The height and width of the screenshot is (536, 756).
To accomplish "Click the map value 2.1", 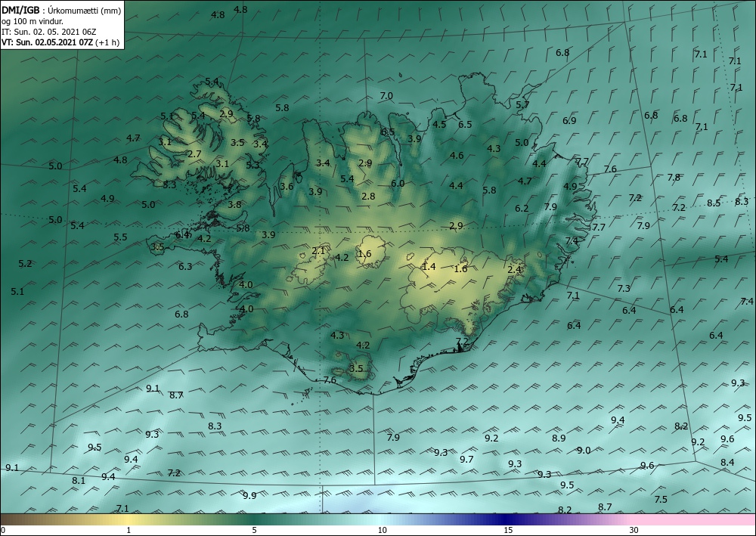I will point(318,251).
